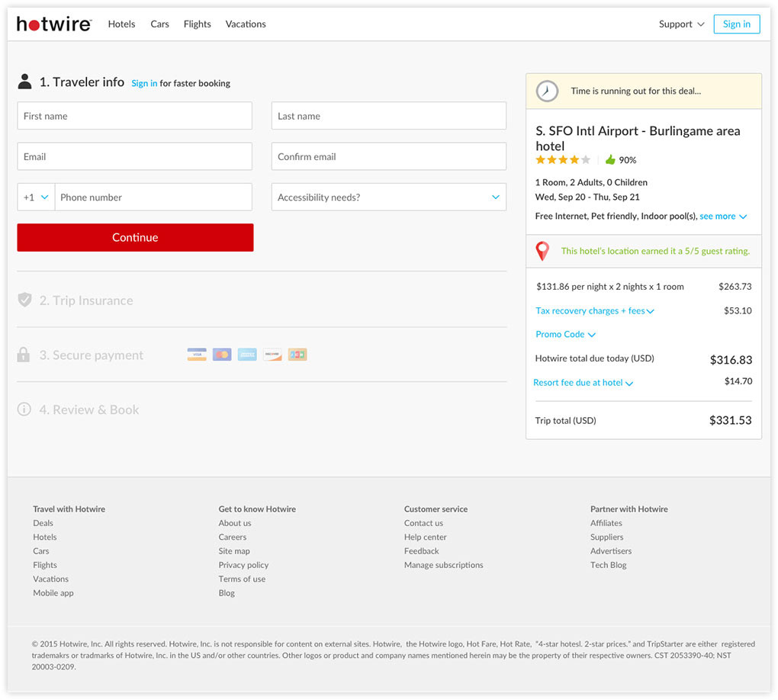The width and height of the screenshot is (778, 700).
Task: Click the red Continue button
Action: (135, 237)
